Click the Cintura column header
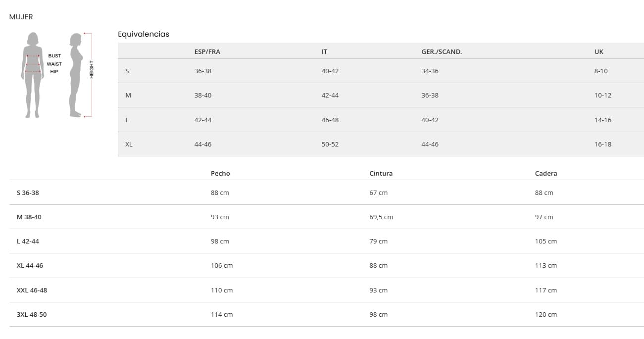This screenshot has width=644, height=339. click(381, 173)
